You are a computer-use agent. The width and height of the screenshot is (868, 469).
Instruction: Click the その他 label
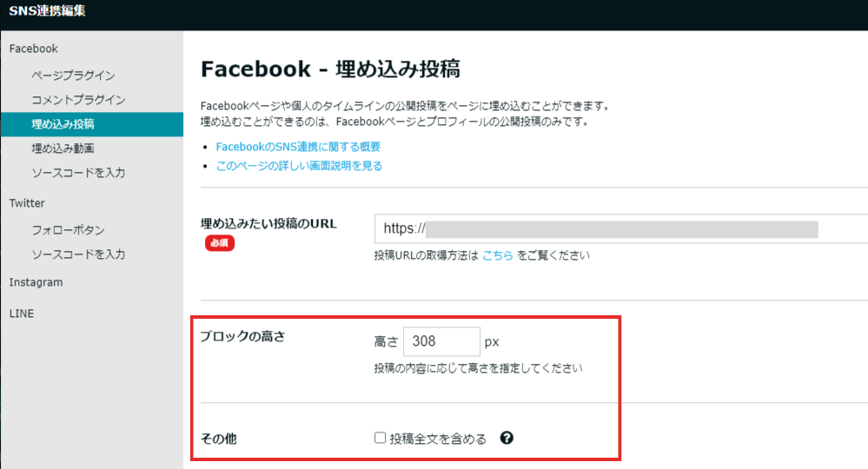tap(219, 439)
